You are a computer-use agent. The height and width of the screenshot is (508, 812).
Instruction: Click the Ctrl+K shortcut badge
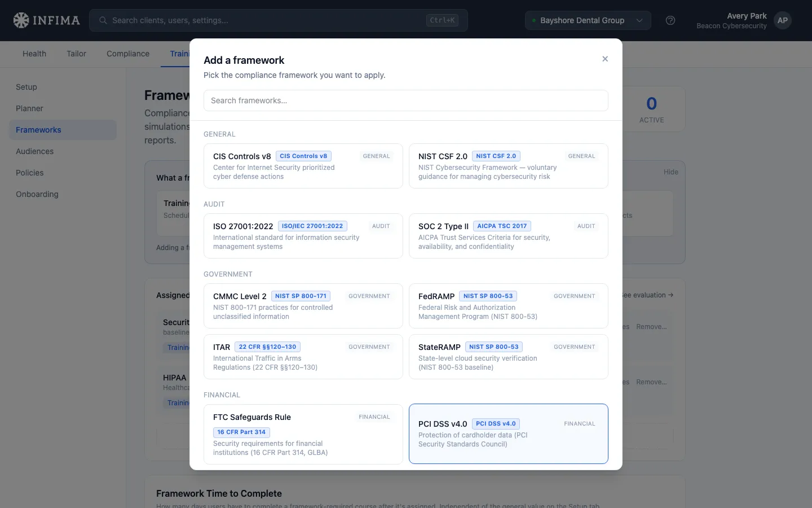click(442, 20)
